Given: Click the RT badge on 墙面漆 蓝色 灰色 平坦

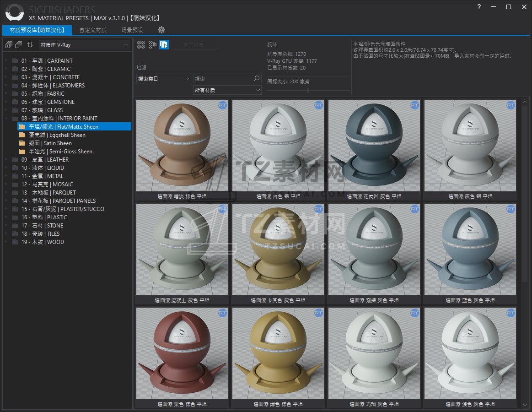Looking at the screenshot, I should [511, 209].
